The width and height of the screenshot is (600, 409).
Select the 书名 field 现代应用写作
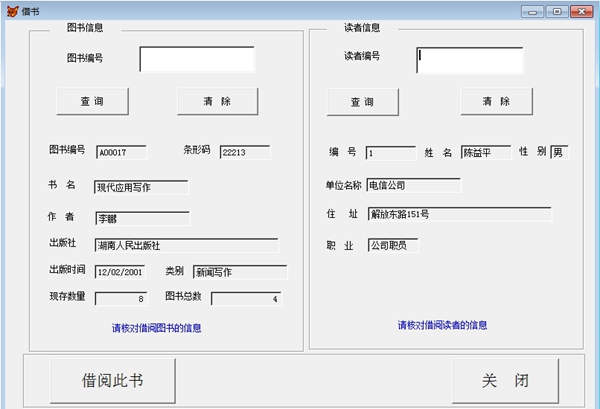click(x=141, y=187)
